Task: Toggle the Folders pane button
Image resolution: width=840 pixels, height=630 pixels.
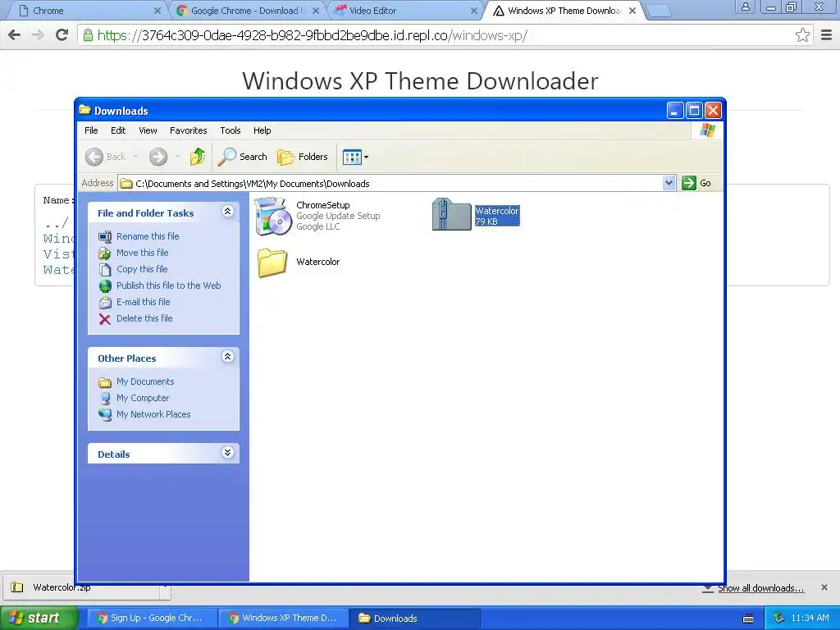Action: tap(303, 157)
